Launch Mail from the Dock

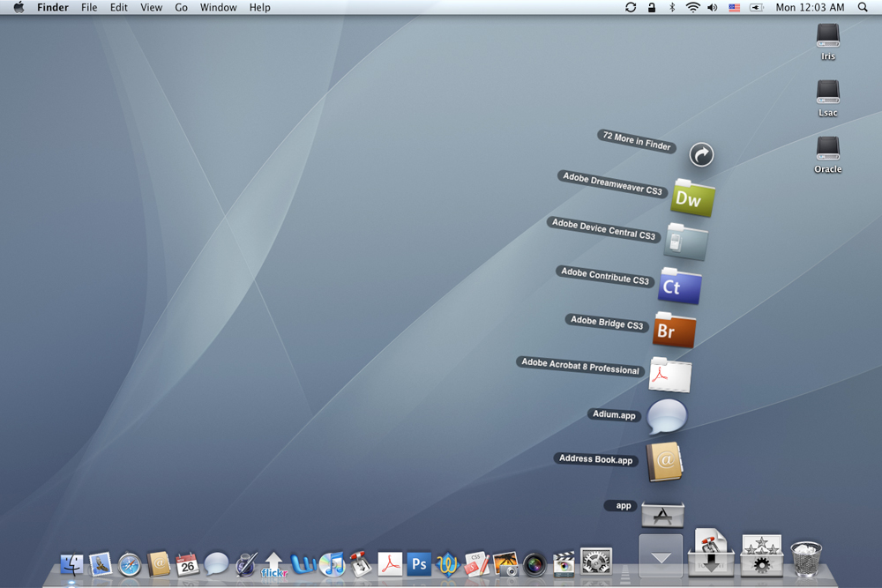(101, 564)
